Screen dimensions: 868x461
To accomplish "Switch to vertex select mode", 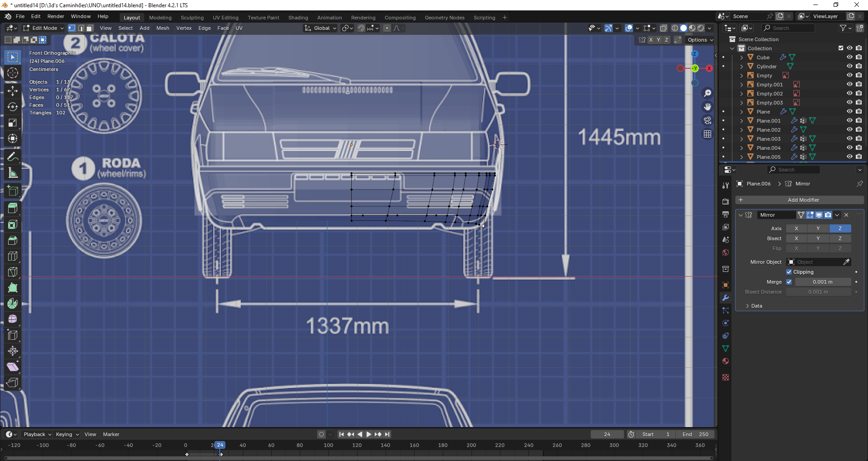I will pyautogui.click(x=72, y=28).
